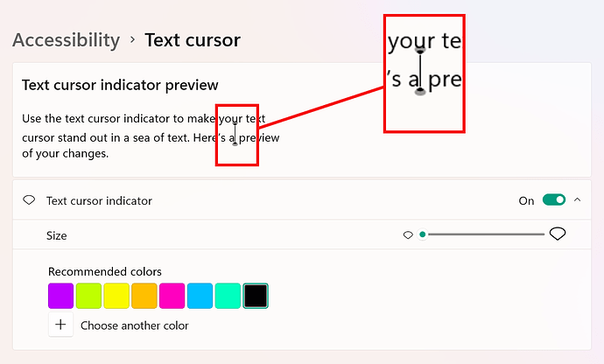Viewport: 604px width, 364px height.
Task: Click the magnified cursor preview image
Action: click(x=424, y=73)
